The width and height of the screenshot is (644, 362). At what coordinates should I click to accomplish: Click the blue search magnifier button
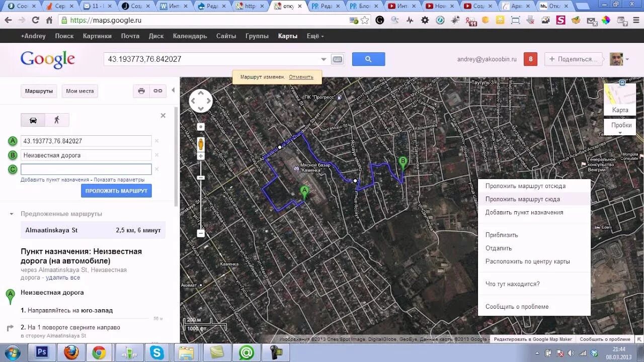pyautogui.click(x=368, y=59)
